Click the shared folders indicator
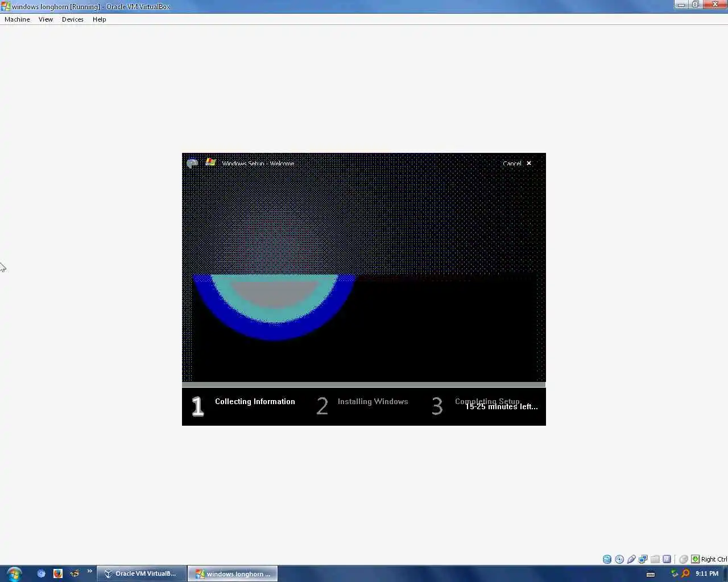Screen dimensions: 728x582 [x=655, y=559]
